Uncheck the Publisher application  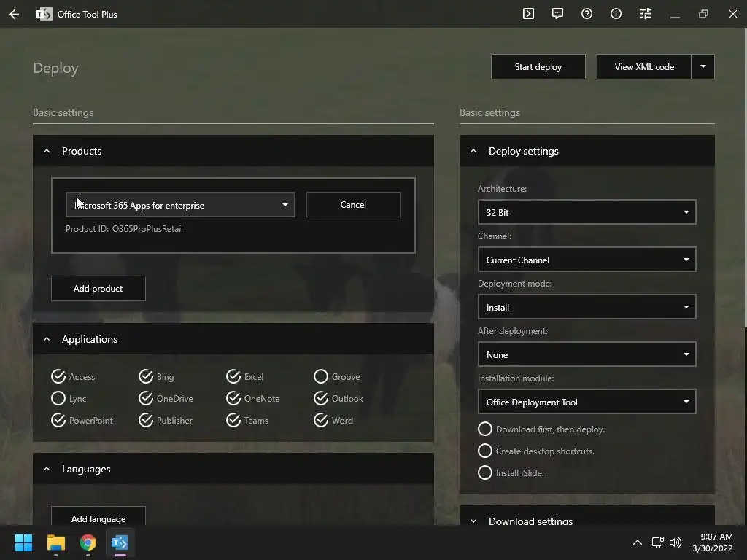click(x=166, y=421)
